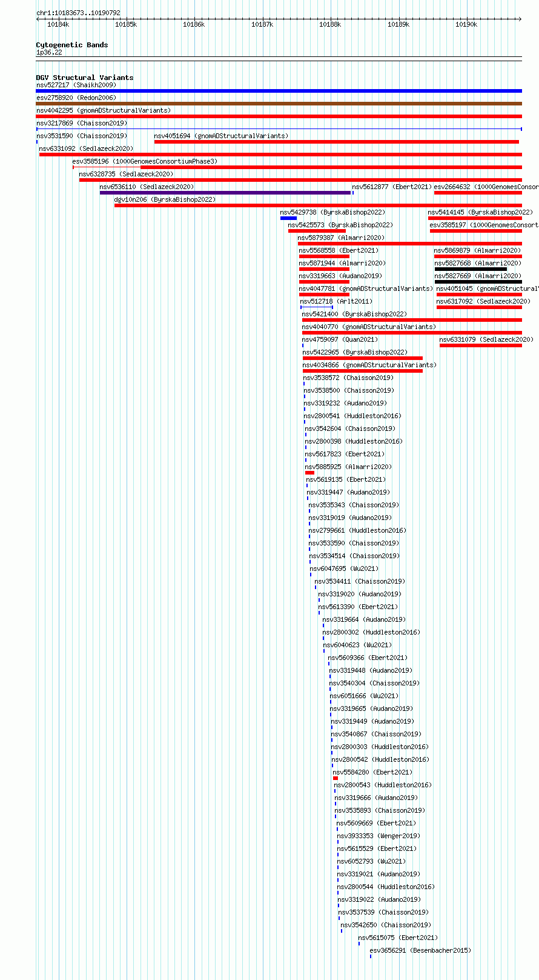The height and width of the screenshot is (980, 539).
Task: Click the brown bar of esv2758920
Action: click(x=279, y=104)
